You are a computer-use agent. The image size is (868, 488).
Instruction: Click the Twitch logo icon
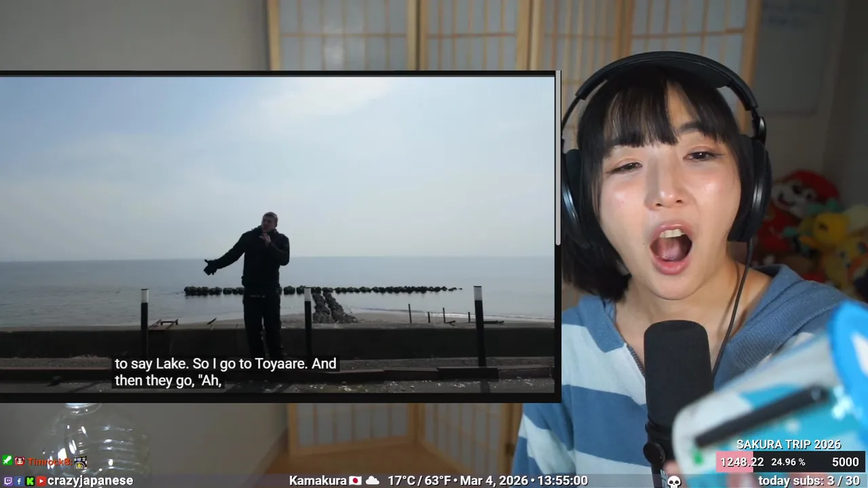pos(8,481)
